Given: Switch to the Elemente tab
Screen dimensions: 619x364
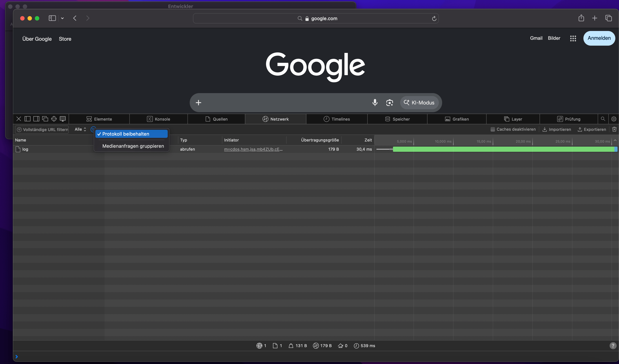Looking at the screenshot, I should [x=99, y=119].
